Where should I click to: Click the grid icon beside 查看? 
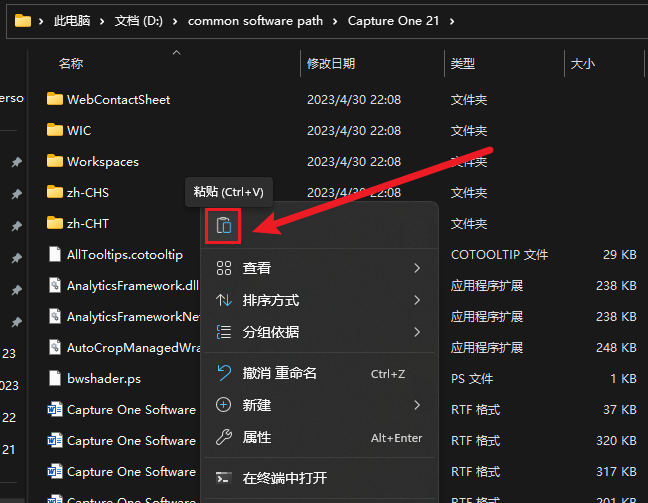(224, 268)
